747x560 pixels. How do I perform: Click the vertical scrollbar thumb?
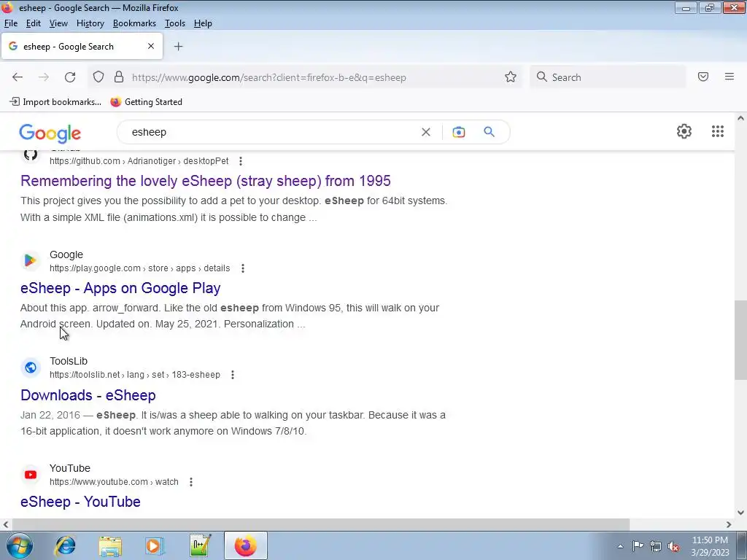point(740,340)
